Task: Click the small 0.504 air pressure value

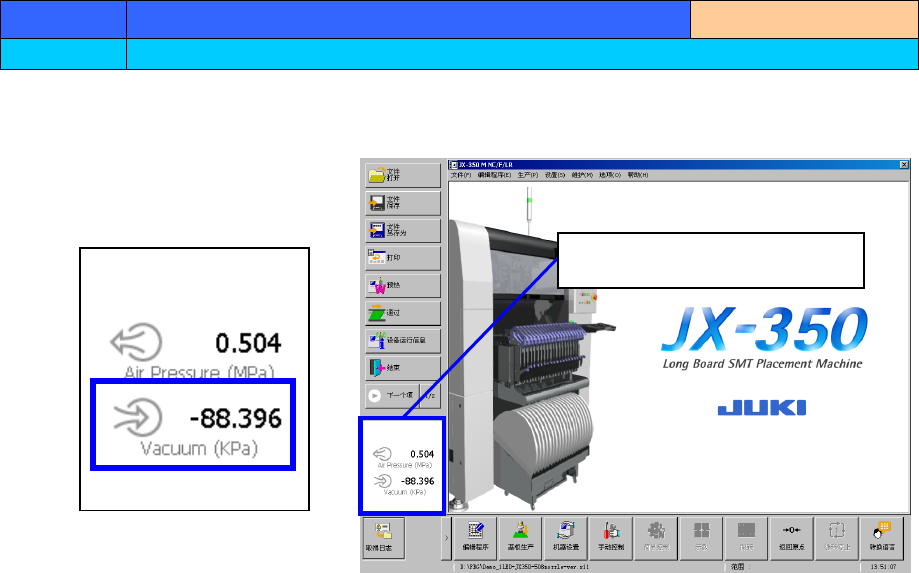Action: (x=422, y=454)
